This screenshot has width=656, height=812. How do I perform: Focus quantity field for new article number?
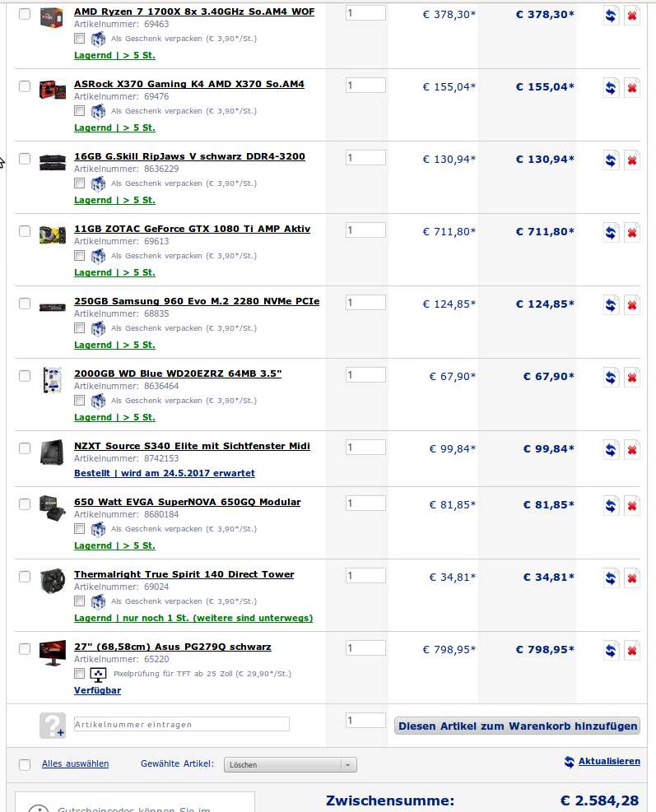365,721
